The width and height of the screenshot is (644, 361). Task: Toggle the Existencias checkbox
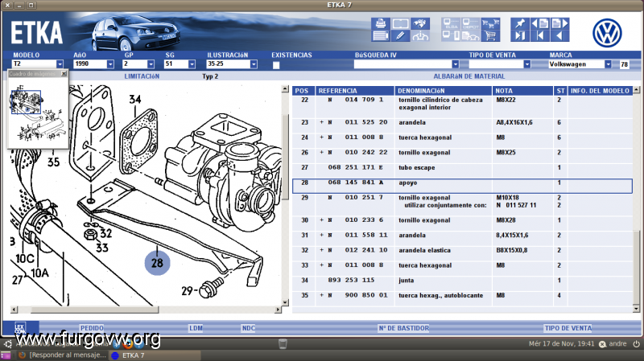pos(276,65)
